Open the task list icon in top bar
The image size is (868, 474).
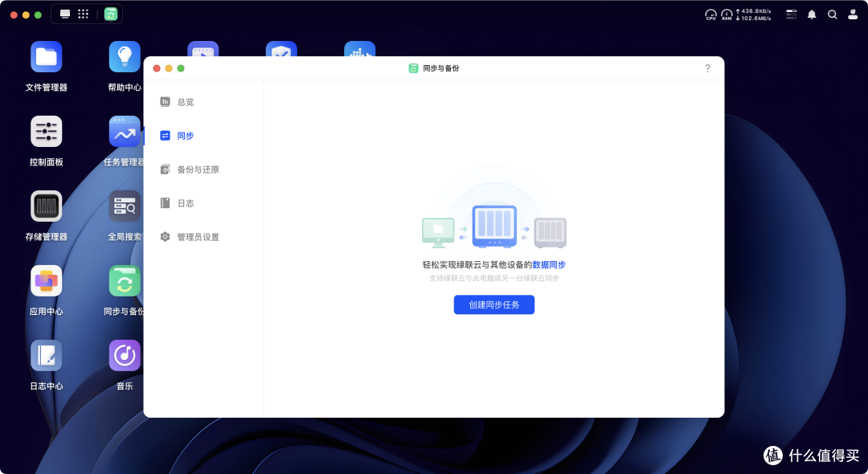[x=792, y=14]
